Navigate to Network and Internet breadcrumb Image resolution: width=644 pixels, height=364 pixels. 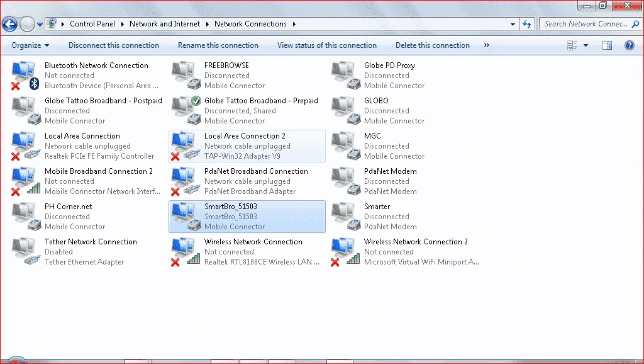(165, 24)
